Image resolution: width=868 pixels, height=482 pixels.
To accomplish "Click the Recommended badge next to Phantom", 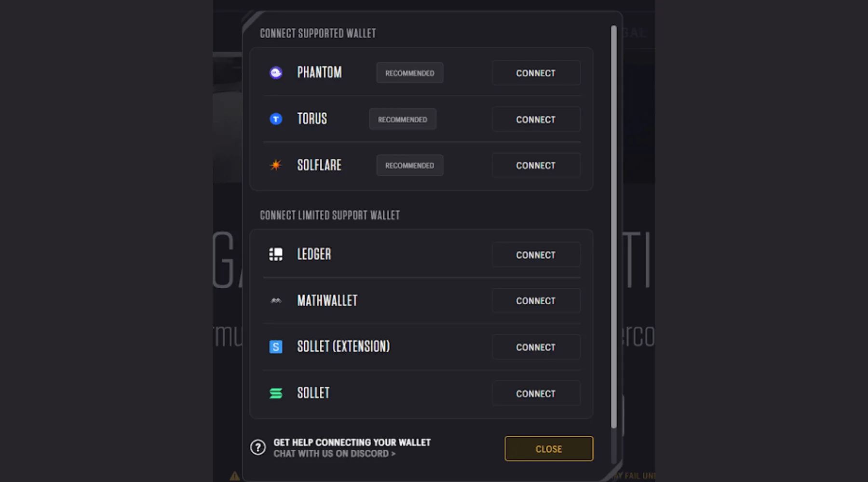I will tap(410, 73).
